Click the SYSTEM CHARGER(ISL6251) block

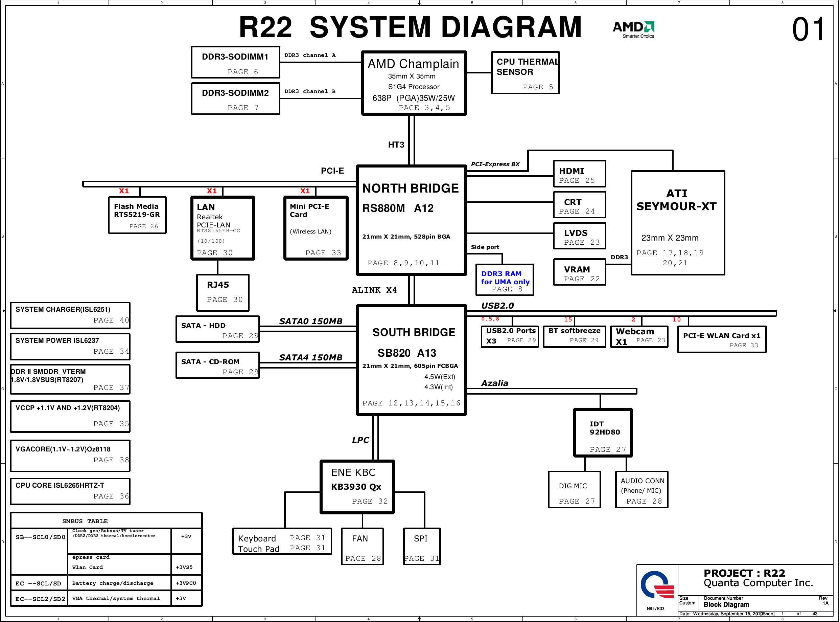click(70, 315)
